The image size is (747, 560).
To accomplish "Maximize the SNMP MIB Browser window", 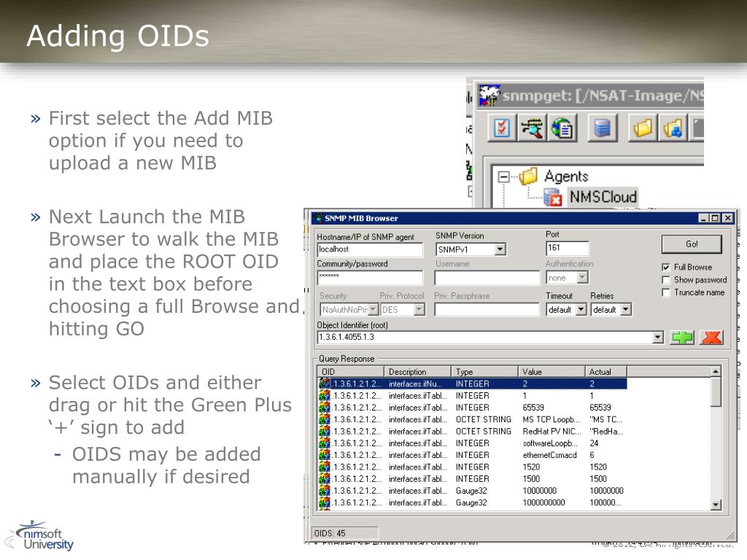I will pyautogui.click(x=715, y=218).
